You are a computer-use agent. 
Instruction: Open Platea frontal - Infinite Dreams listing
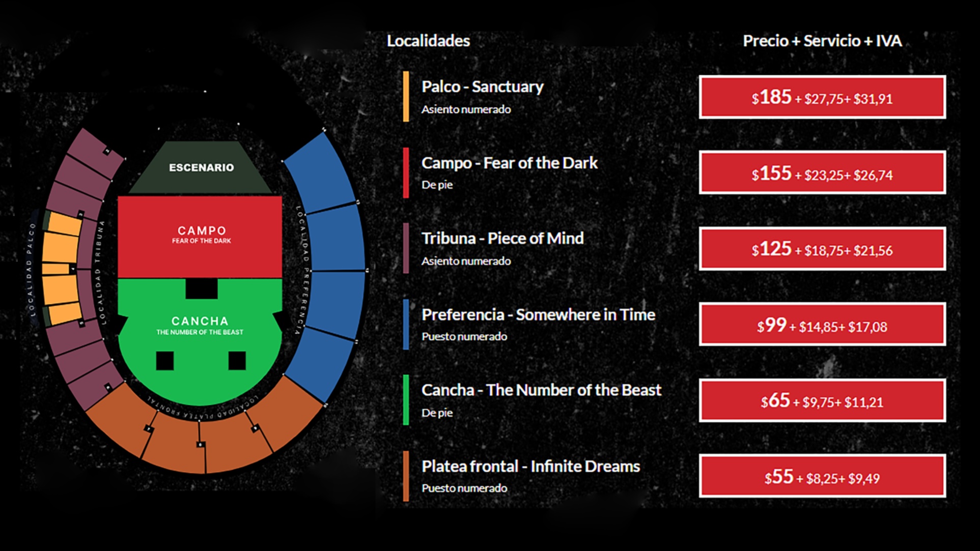[530, 467]
